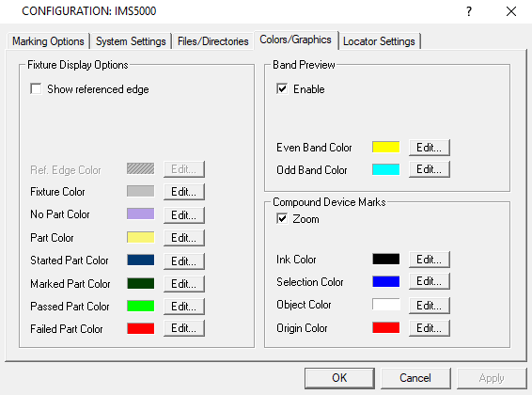Edit the Marked Part Color
532x395 pixels.
pyautogui.click(x=184, y=284)
